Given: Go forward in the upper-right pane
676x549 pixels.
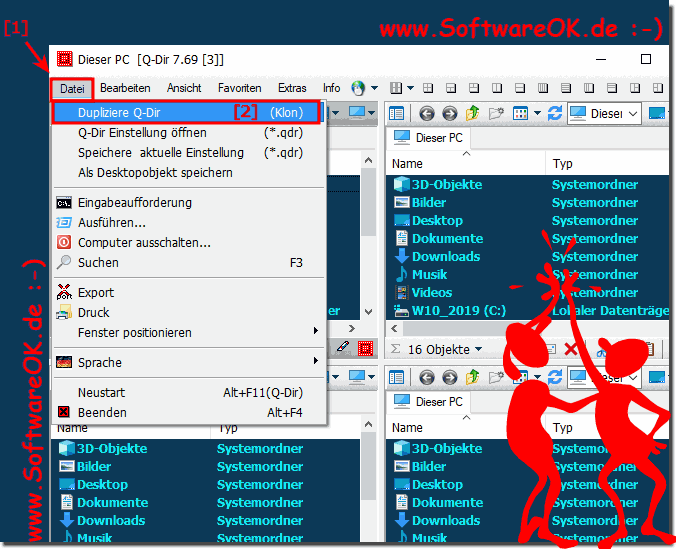Looking at the screenshot, I should tap(450, 114).
